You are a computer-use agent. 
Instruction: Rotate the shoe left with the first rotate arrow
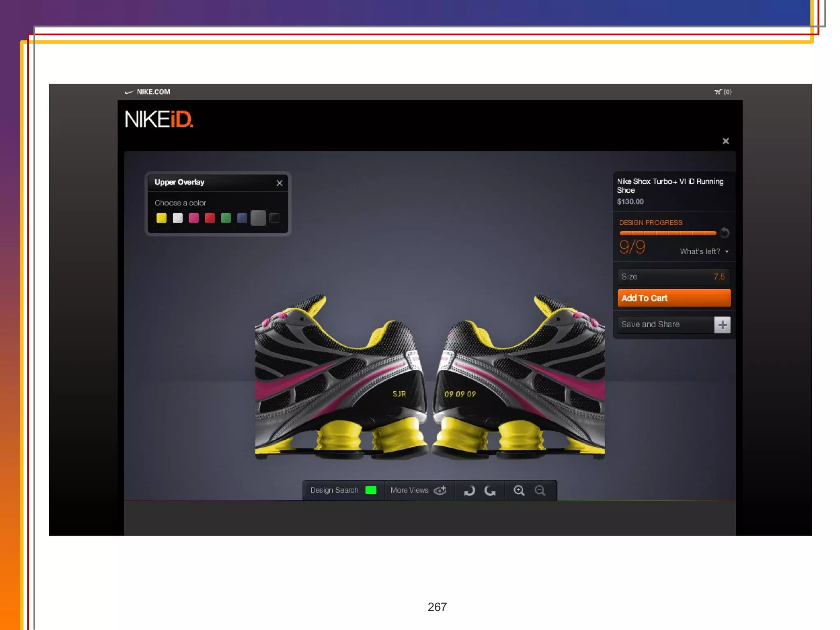(x=469, y=490)
